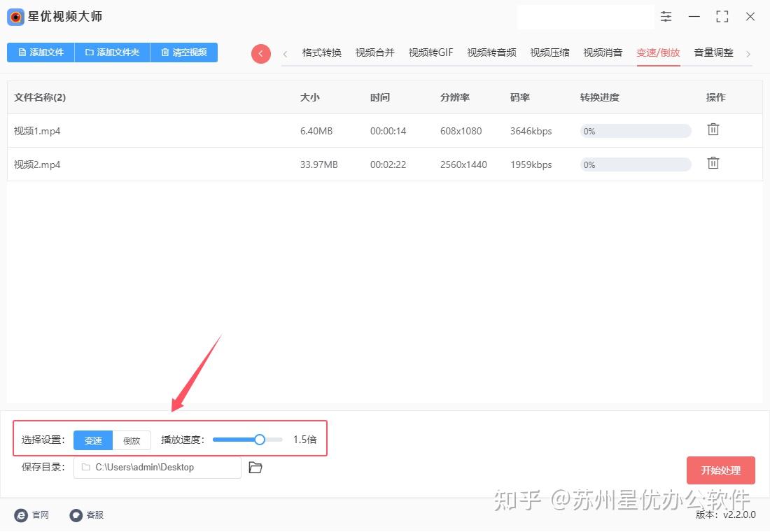The image size is (770, 532).
Task: Click the 星优视频大师 app logo icon
Action: 15,17
